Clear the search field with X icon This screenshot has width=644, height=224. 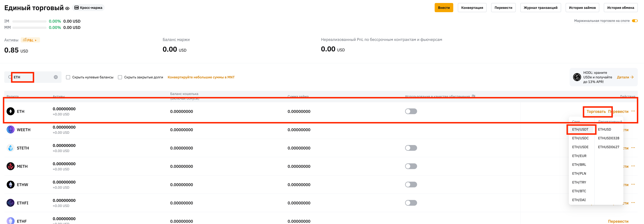coord(56,77)
